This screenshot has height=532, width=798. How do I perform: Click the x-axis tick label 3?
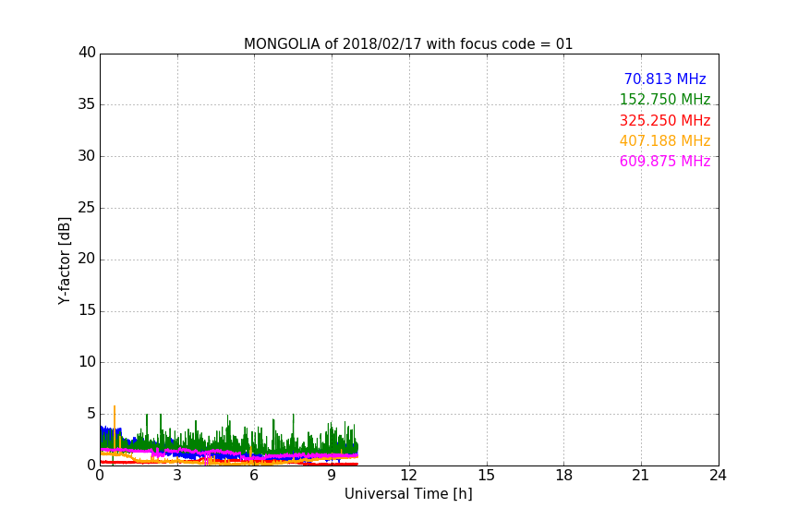coord(177,476)
